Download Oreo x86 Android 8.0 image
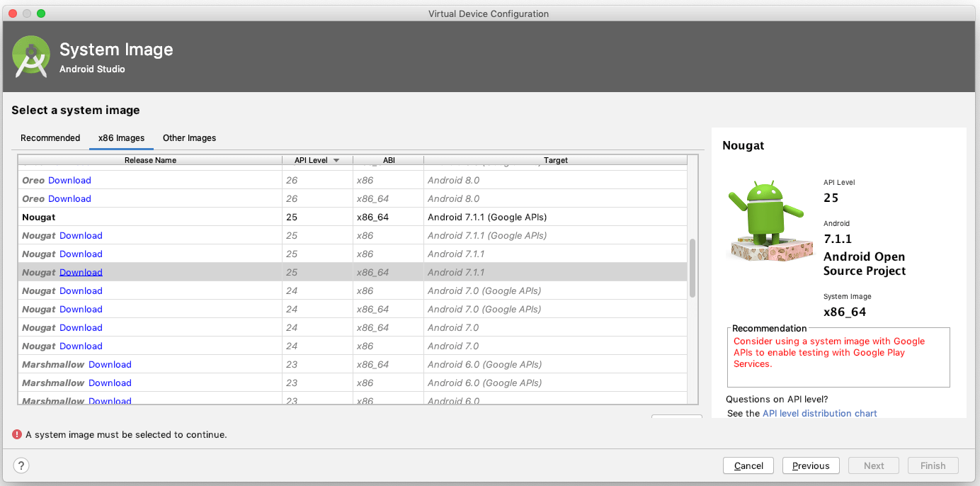The width and height of the screenshot is (980, 486). (69, 181)
